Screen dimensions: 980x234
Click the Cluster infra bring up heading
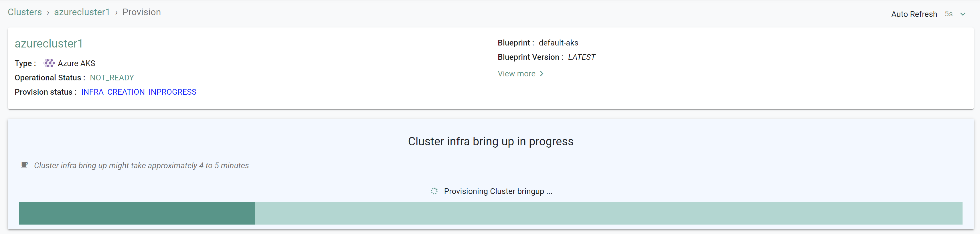[490, 141]
